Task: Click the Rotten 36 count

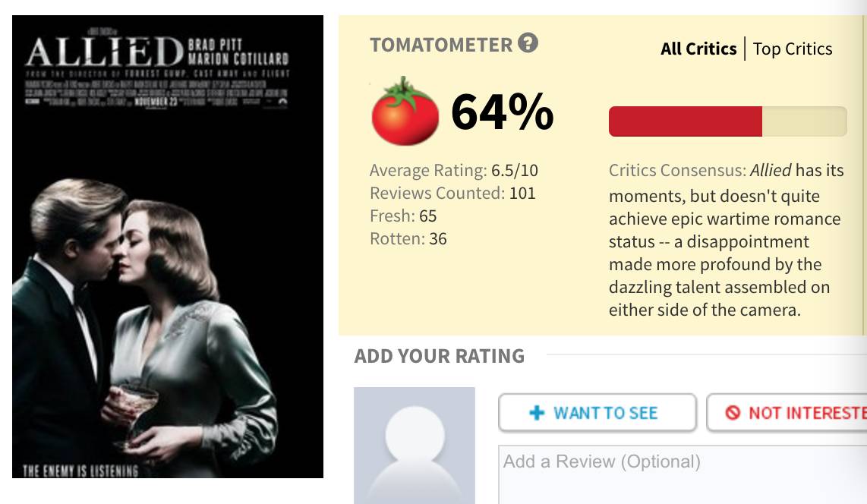Action: coord(408,239)
